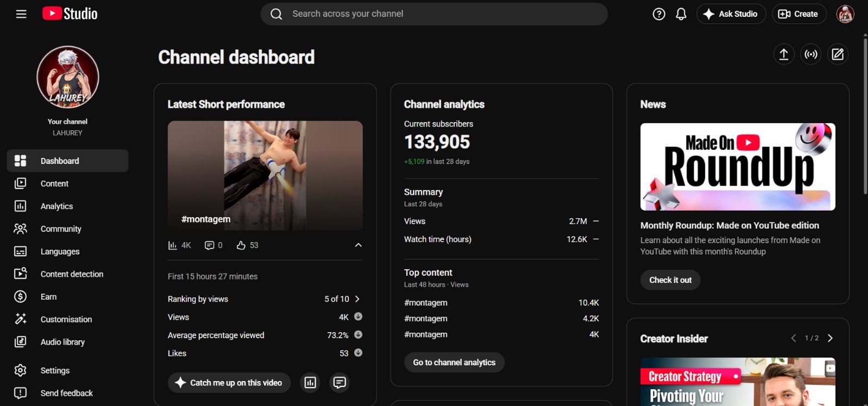Open the Made On RoundUp news image
Viewport: 868px width, 406px height.
pyautogui.click(x=738, y=167)
